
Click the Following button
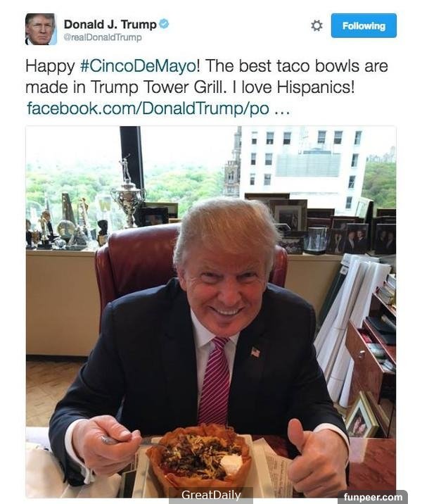(x=364, y=25)
